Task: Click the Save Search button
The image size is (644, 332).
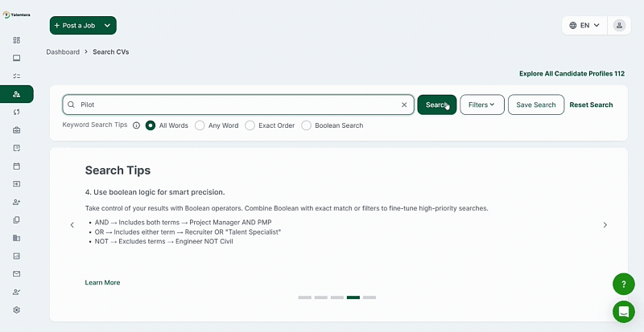Action: tap(535, 105)
